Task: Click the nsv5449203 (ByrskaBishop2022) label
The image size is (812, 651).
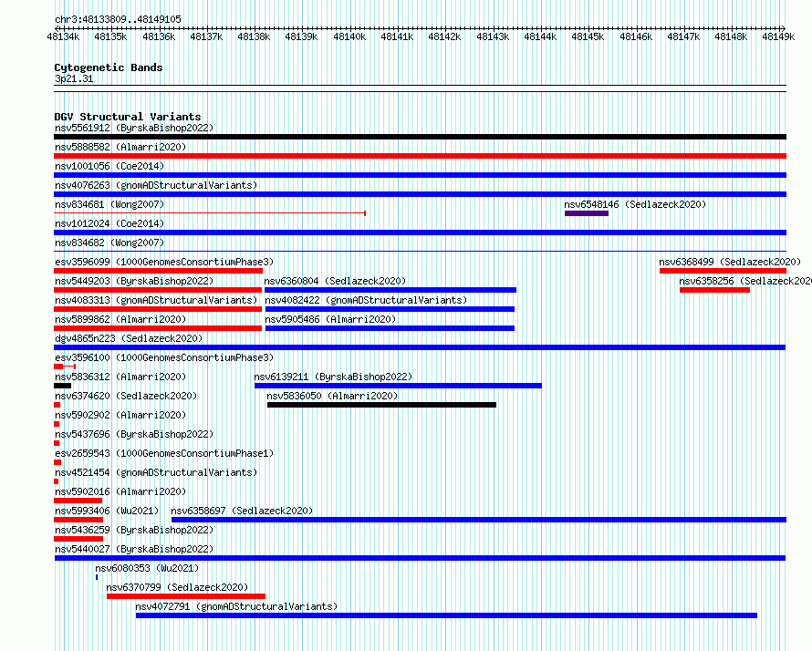Action: coord(134,281)
